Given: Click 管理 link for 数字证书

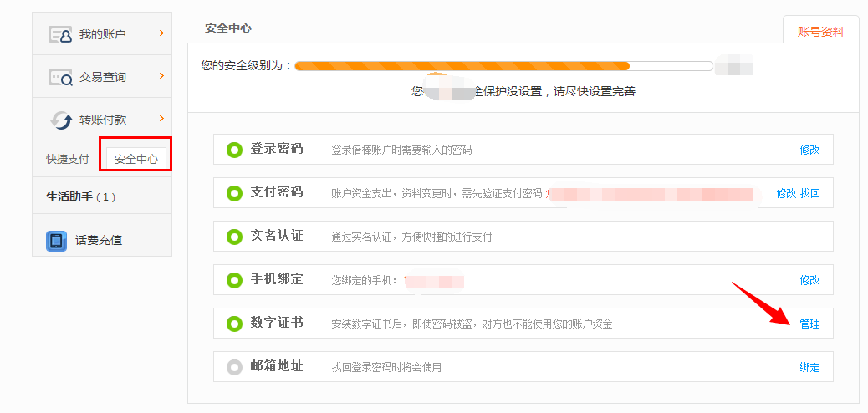Looking at the screenshot, I should tap(809, 324).
